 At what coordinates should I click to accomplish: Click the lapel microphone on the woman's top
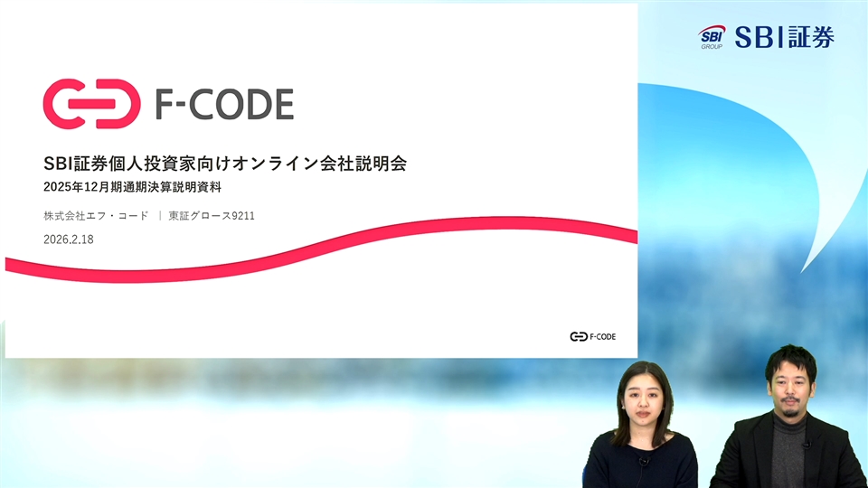(x=644, y=461)
